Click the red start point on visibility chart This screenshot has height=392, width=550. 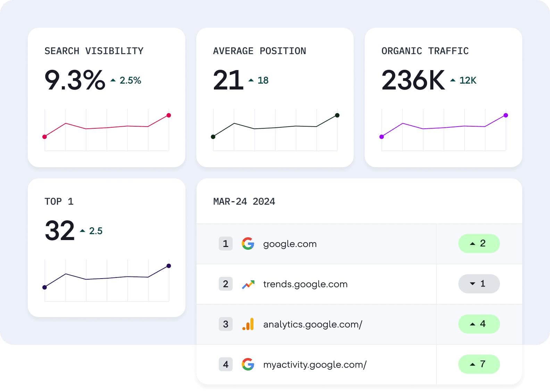pyautogui.click(x=44, y=137)
